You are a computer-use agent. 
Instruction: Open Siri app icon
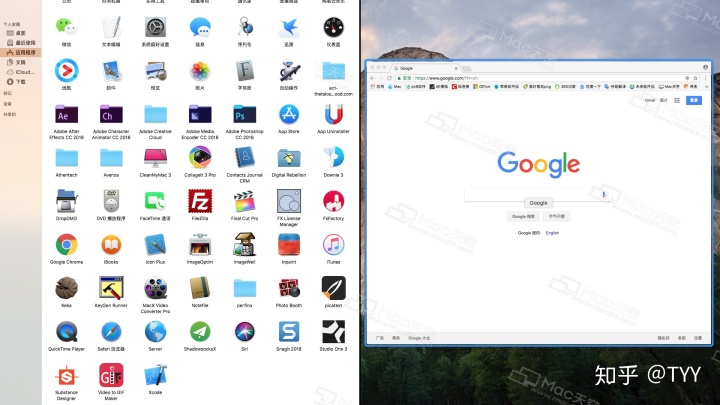[x=244, y=332]
